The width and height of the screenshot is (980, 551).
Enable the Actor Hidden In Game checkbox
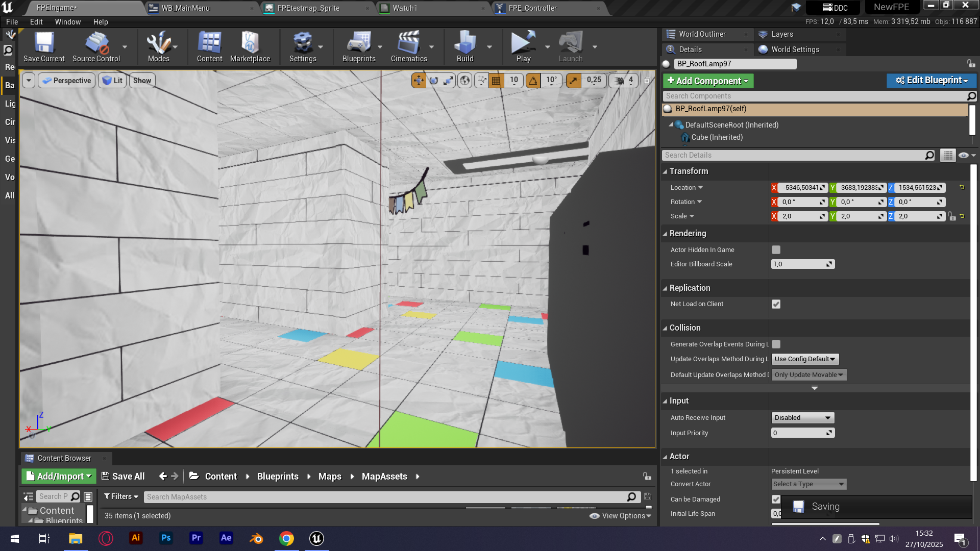[x=776, y=250]
